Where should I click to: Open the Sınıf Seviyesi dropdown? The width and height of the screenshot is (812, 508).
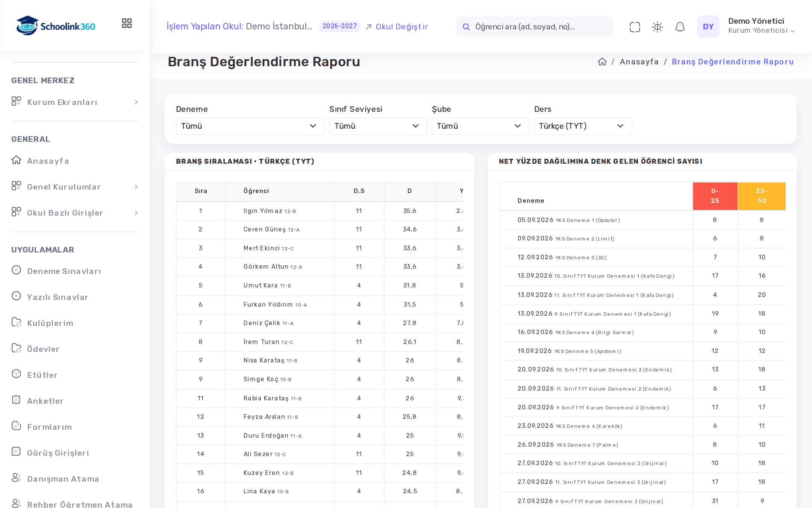378,126
